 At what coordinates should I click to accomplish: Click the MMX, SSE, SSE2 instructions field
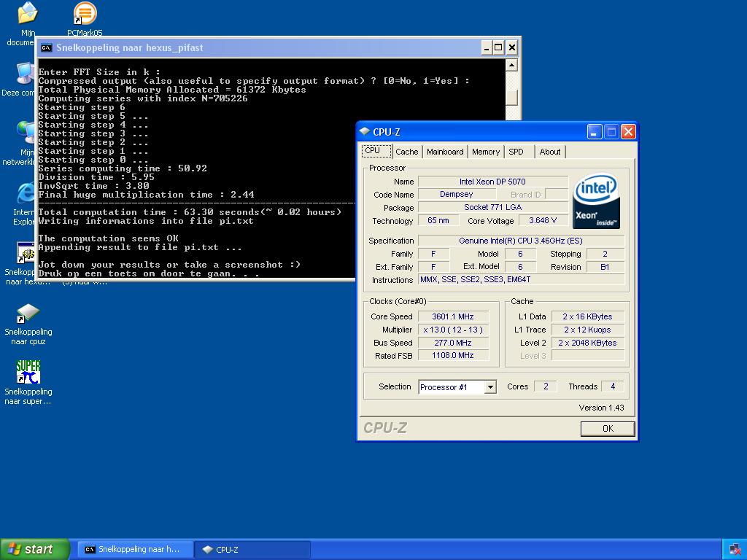[521, 279]
